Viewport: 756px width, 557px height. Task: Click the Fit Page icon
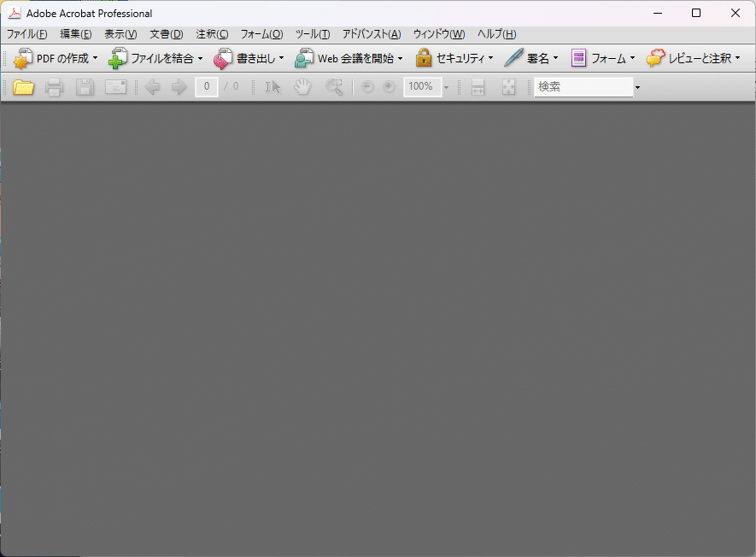[x=508, y=87]
